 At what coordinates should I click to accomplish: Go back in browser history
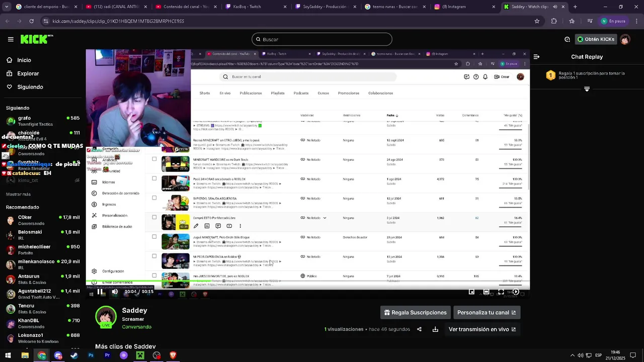(8, 21)
